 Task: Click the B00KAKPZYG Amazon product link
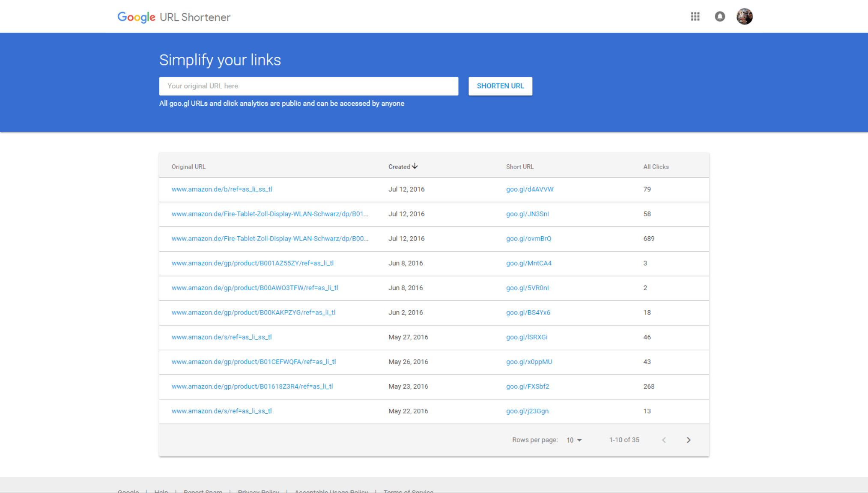pyautogui.click(x=253, y=312)
